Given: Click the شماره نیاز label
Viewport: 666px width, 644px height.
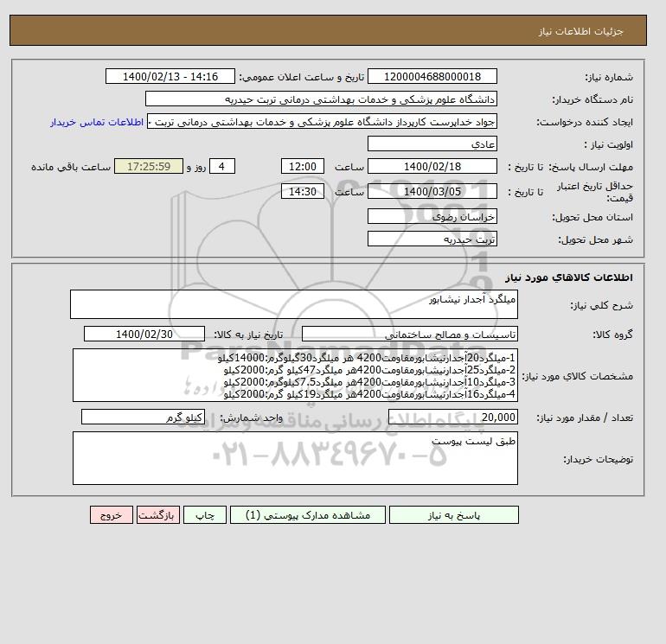Looking at the screenshot, I should point(609,77).
